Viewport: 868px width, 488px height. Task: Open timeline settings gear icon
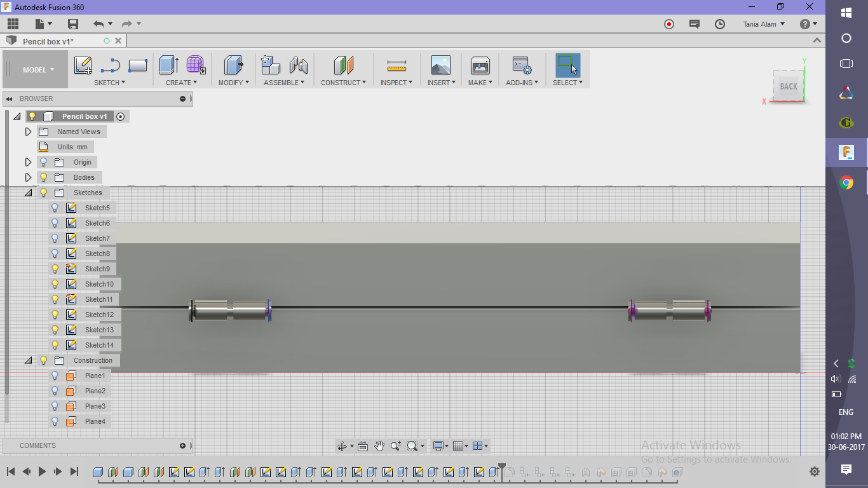tap(814, 471)
